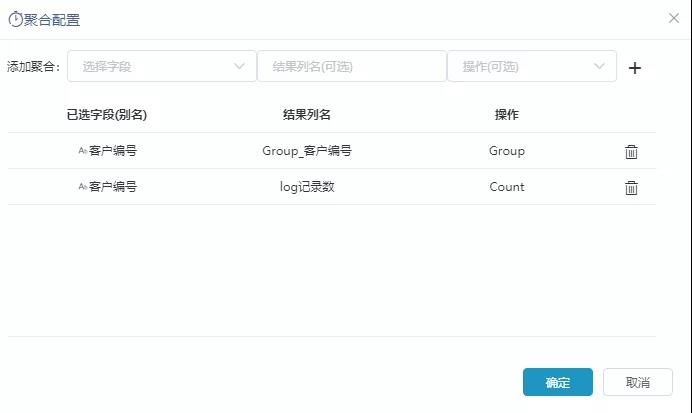
Task: Click the 结果列名 column header
Action: (307, 115)
